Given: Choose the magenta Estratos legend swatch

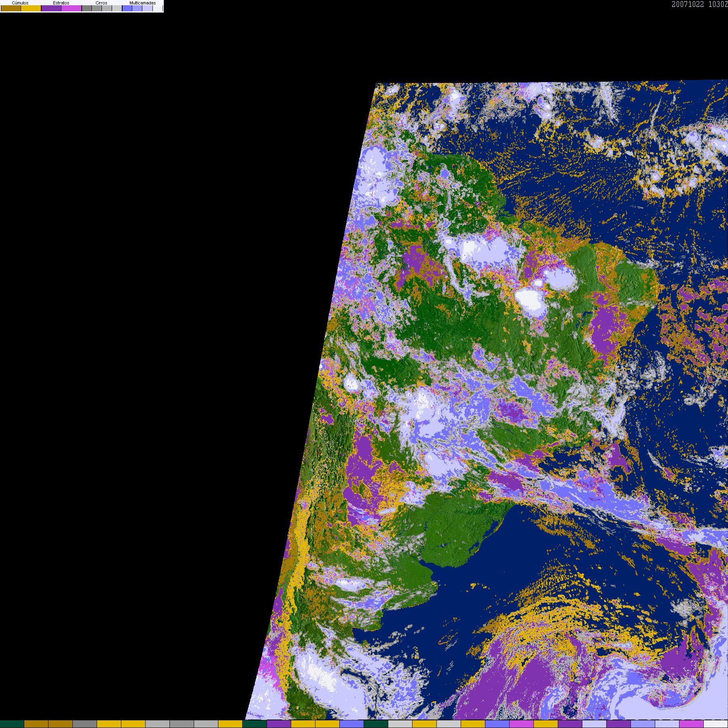Looking at the screenshot, I should pyautogui.click(x=72, y=8).
